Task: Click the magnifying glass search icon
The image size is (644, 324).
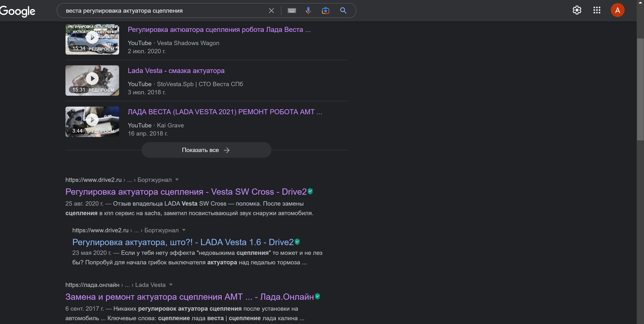Action: coord(343,11)
